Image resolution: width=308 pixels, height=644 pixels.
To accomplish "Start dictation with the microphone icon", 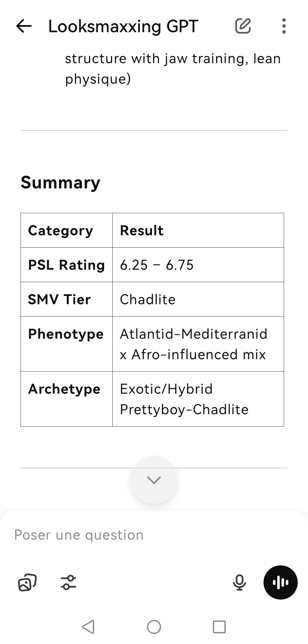I will 239,582.
